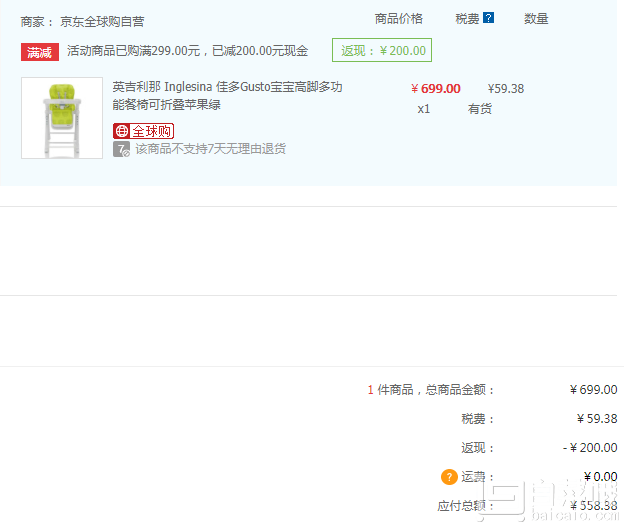Click the 有货 stock status
Viewport: 624px width, 527px height.
point(480,109)
